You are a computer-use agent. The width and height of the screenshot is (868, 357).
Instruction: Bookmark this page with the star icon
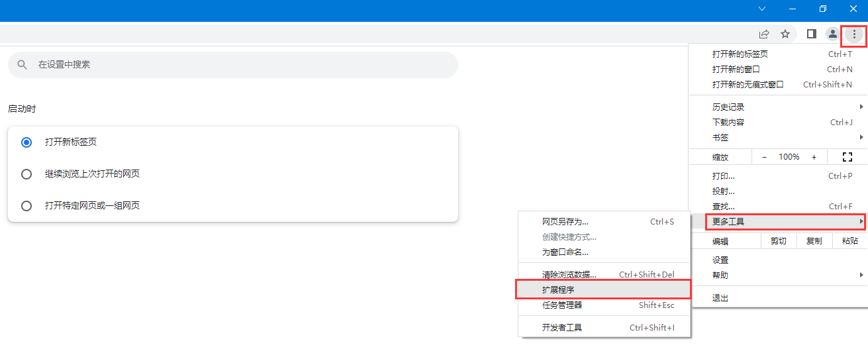tap(785, 34)
